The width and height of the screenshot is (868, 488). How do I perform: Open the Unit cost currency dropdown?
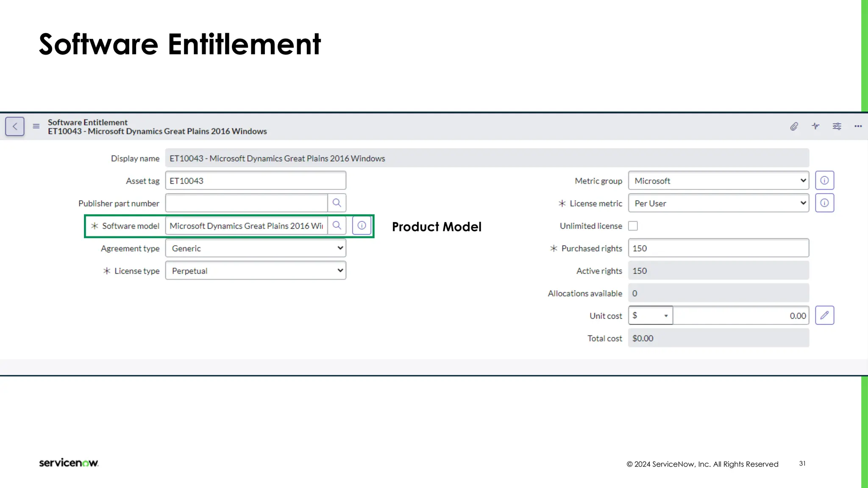651,315
